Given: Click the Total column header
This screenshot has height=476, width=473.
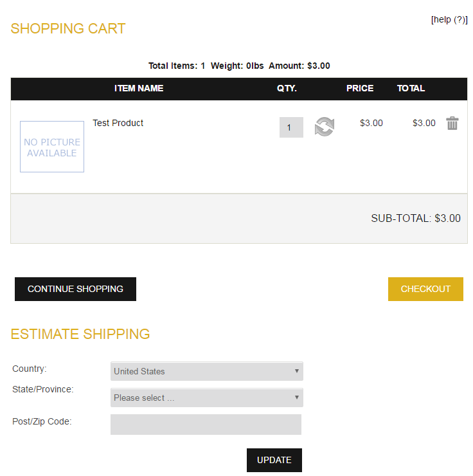Looking at the screenshot, I should click(x=411, y=88).
